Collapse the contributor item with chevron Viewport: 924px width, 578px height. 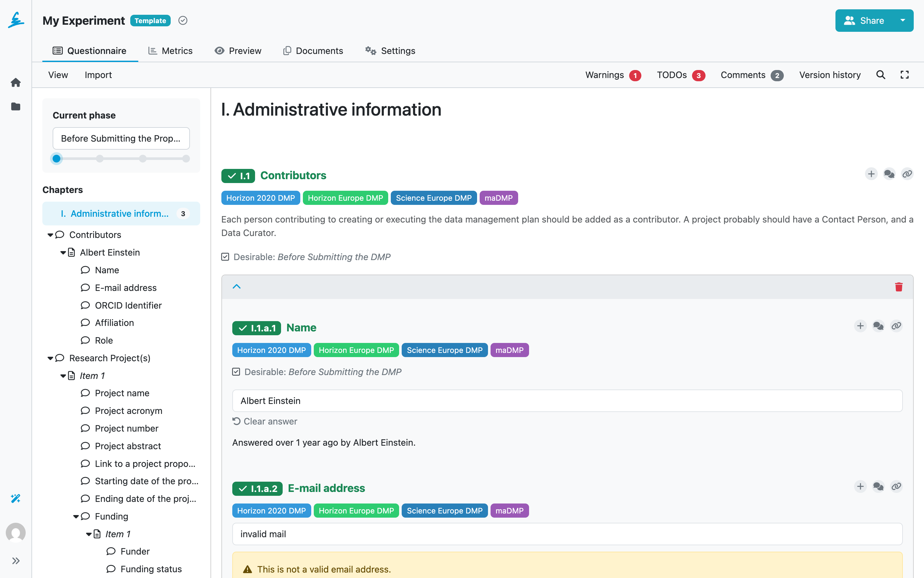[237, 287]
